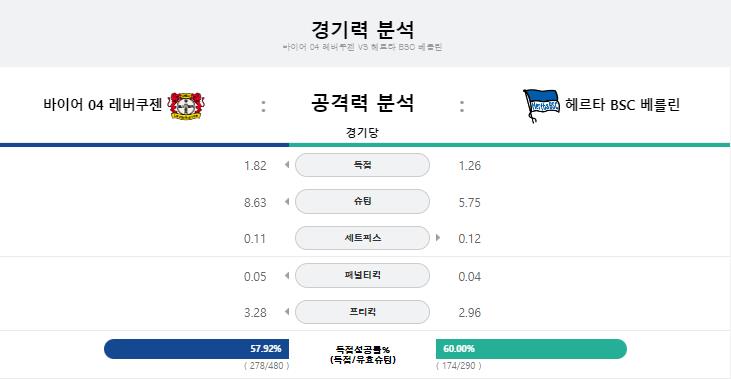Select the 세트피스 stat pill
The height and width of the screenshot is (379, 731).
pyautogui.click(x=362, y=238)
